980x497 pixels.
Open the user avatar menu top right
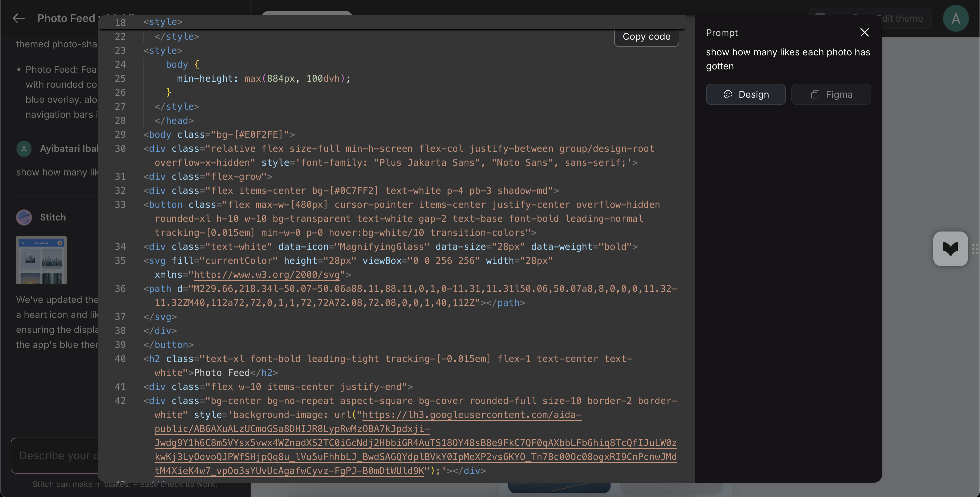coord(955,18)
